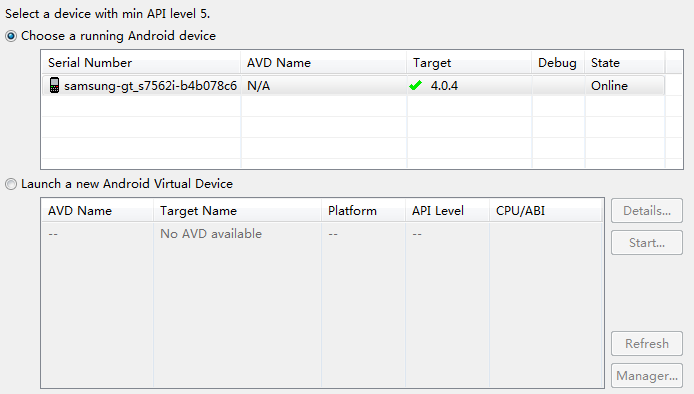Refresh the AVD list

click(647, 344)
